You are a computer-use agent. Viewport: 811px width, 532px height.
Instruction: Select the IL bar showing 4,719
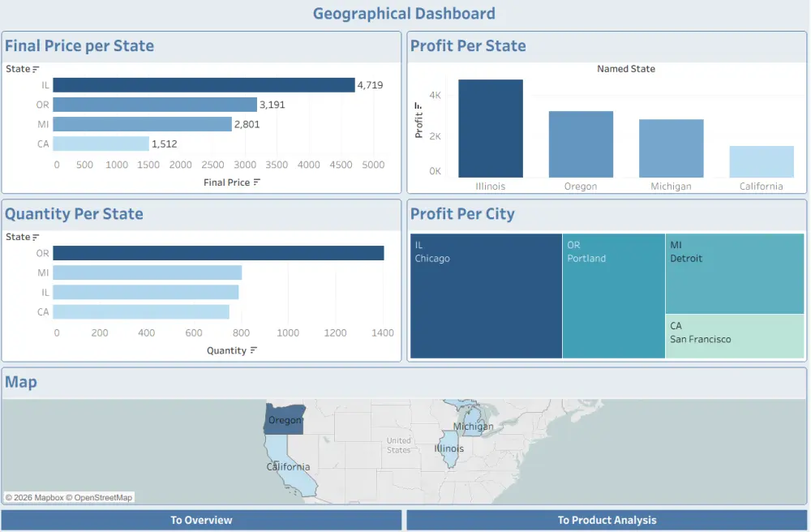(203, 84)
